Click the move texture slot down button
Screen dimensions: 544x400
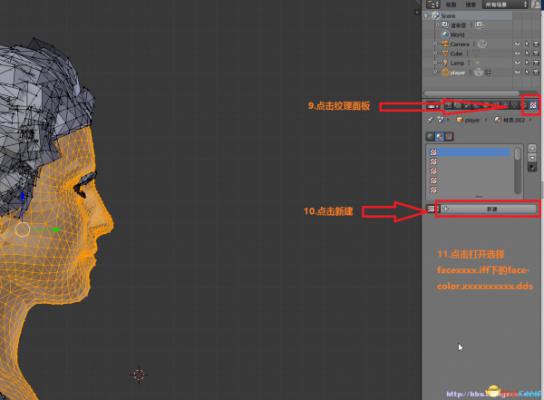532,158
